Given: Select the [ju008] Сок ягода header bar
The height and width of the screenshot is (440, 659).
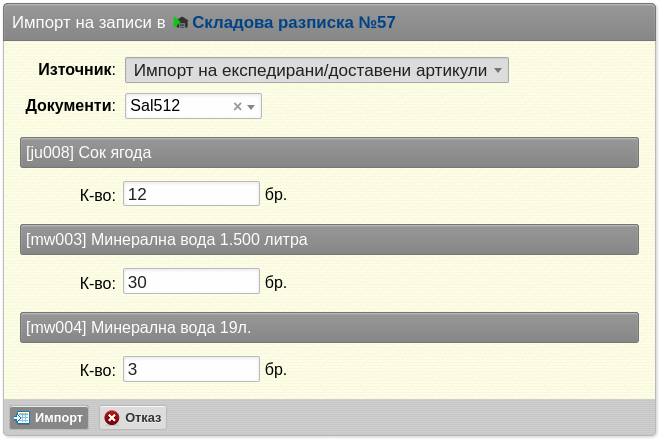Looking at the screenshot, I should click(x=330, y=153).
